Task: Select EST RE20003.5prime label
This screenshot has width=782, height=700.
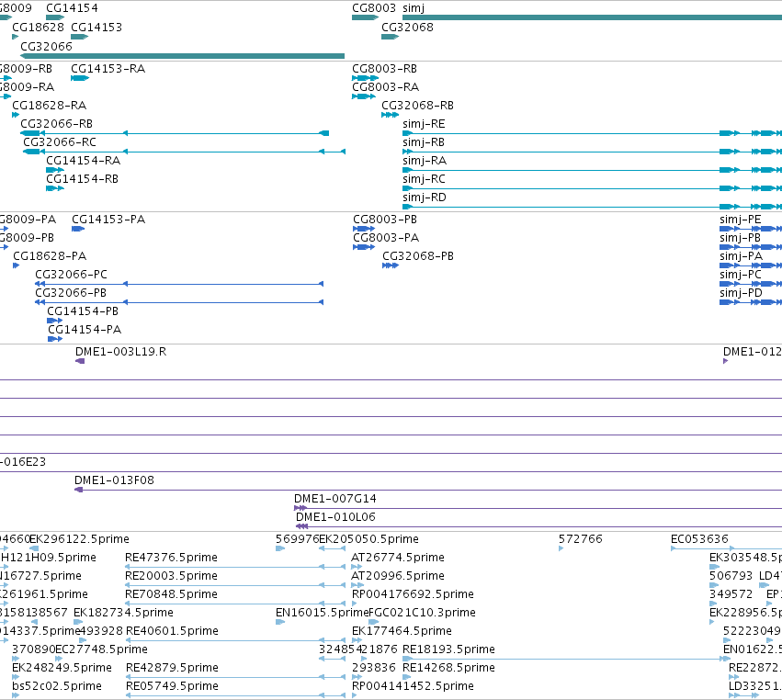Action: [x=171, y=576]
